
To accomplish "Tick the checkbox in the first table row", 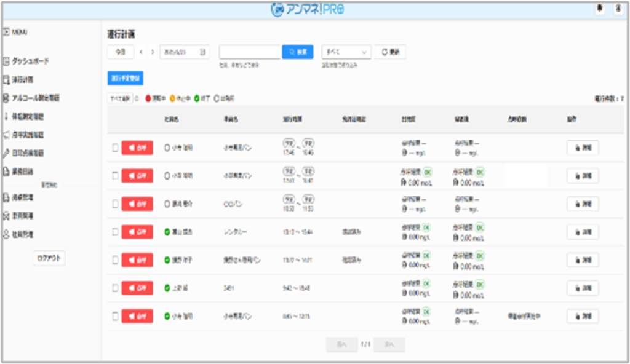I will 115,148.
